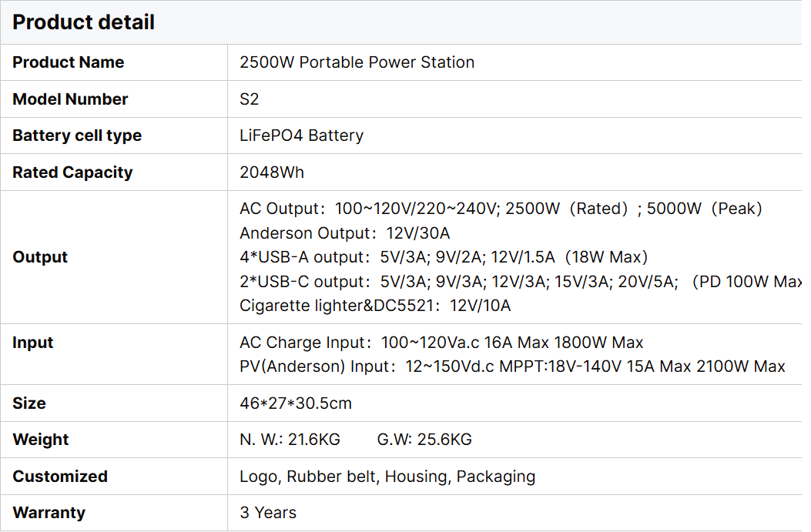This screenshot has height=532, width=811.
Task: Click the 46*27*30.5cm size value
Action: [296, 403]
